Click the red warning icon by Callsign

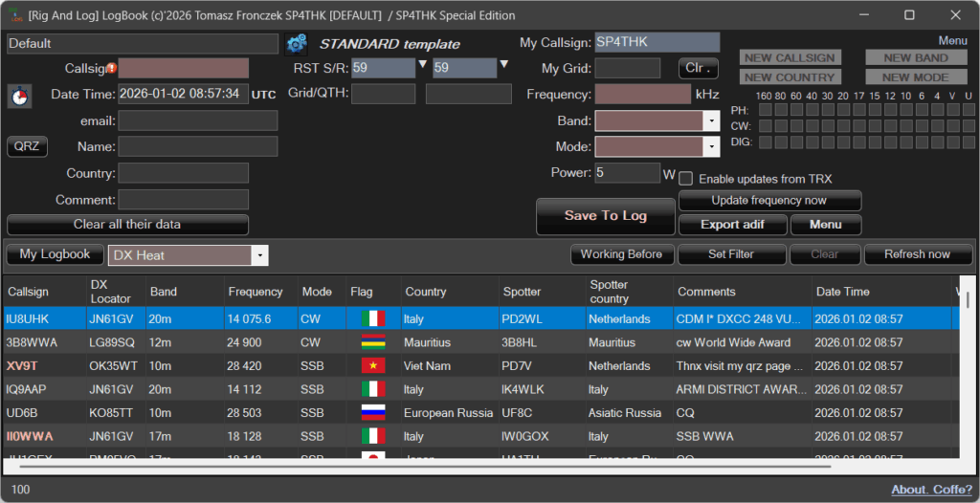point(111,68)
